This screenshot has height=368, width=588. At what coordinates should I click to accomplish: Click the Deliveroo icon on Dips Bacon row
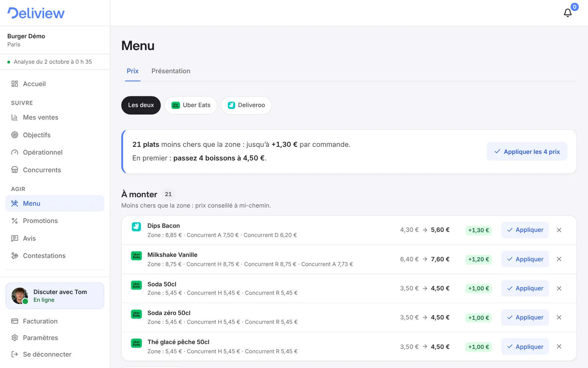pyautogui.click(x=136, y=227)
